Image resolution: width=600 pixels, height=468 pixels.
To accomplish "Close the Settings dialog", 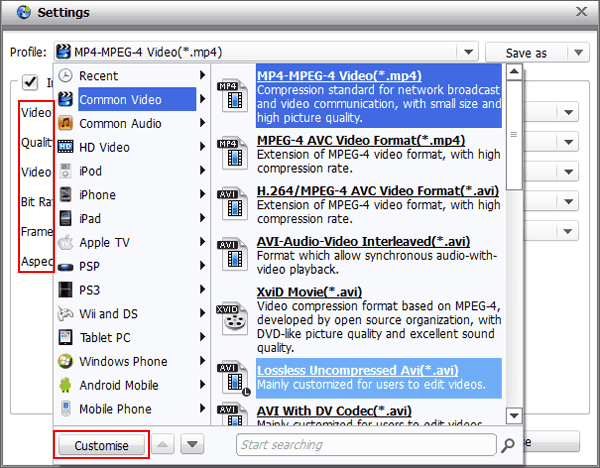I will [581, 11].
